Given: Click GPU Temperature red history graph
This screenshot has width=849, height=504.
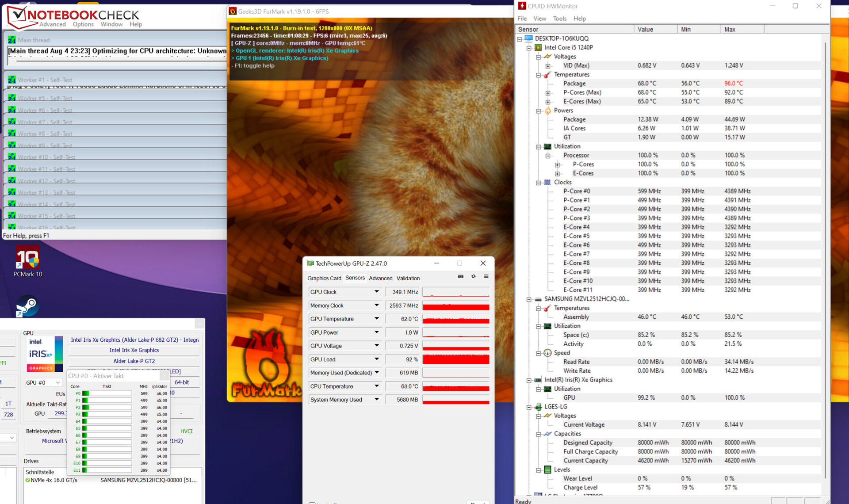Looking at the screenshot, I should pyautogui.click(x=456, y=319).
